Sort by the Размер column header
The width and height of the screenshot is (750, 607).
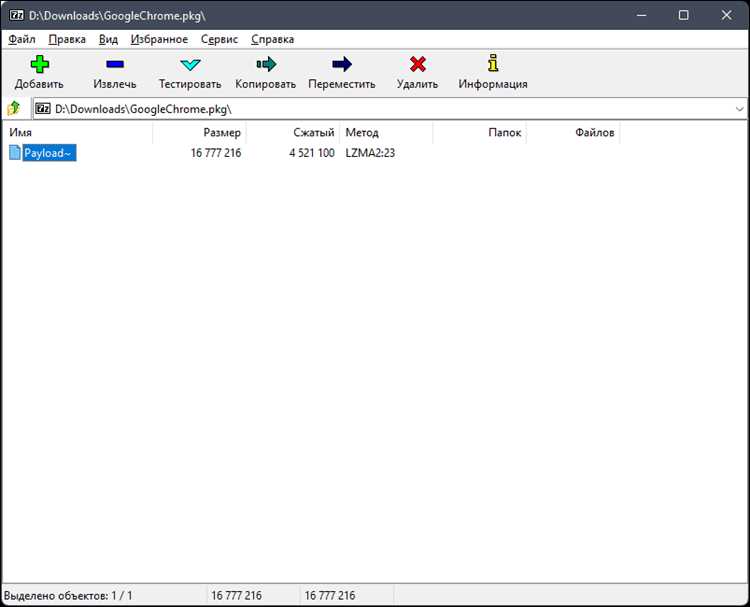(199, 132)
